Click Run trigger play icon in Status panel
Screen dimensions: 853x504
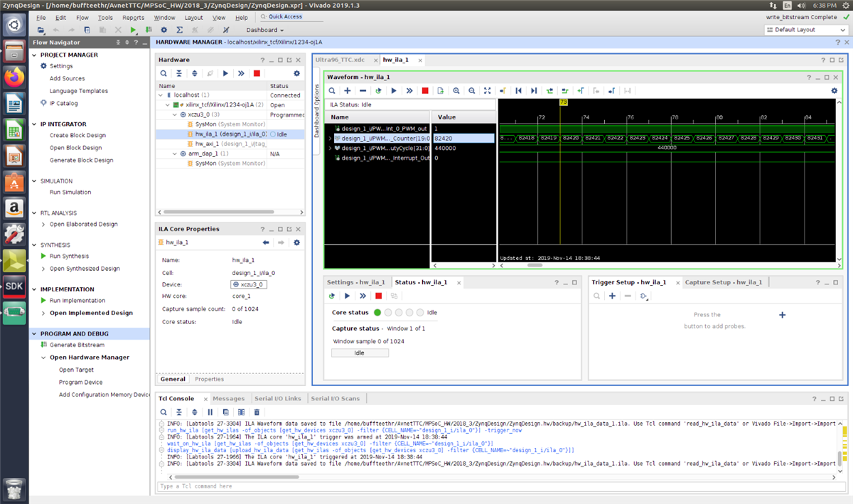click(x=347, y=296)
